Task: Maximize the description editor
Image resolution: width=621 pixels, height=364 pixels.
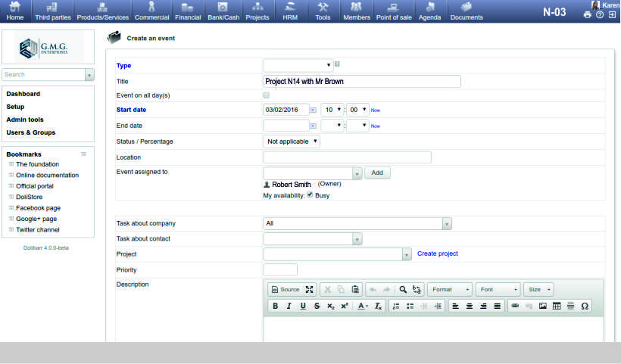Action: pyautogui.click(x=309, y=289)
